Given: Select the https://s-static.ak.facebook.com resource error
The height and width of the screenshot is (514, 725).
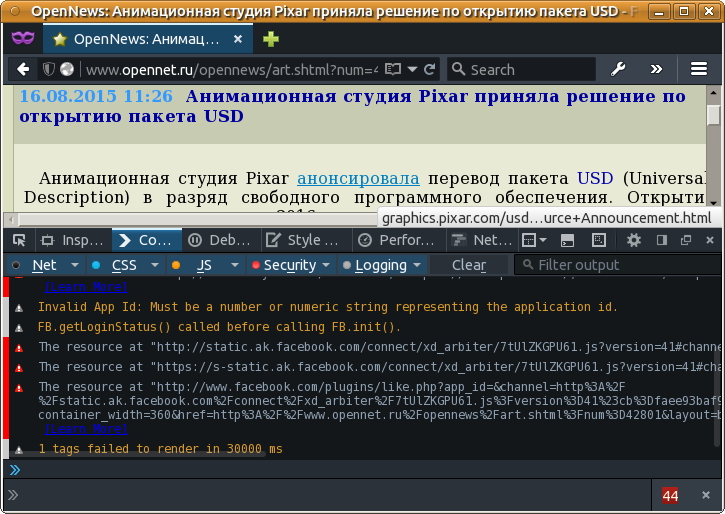Looking at the screenshot, I should coord(379,367).
